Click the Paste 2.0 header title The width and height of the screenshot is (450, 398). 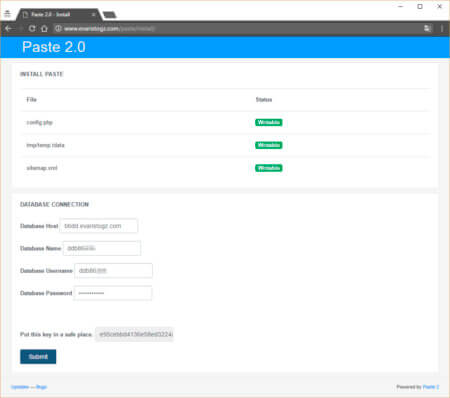54,47
